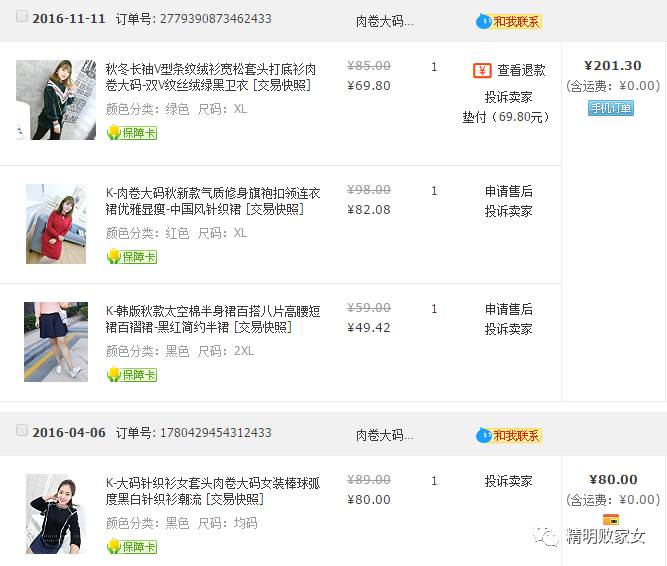Click the WangWang contact icon for 2016-11-11 order
This screenshot has width=667, height=566.
pos(508,21)
